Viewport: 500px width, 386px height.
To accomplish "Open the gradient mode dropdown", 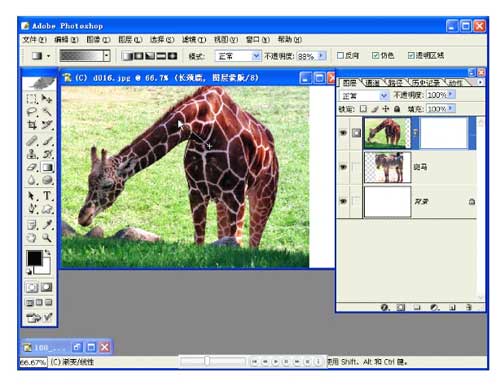I will [256, 56].
